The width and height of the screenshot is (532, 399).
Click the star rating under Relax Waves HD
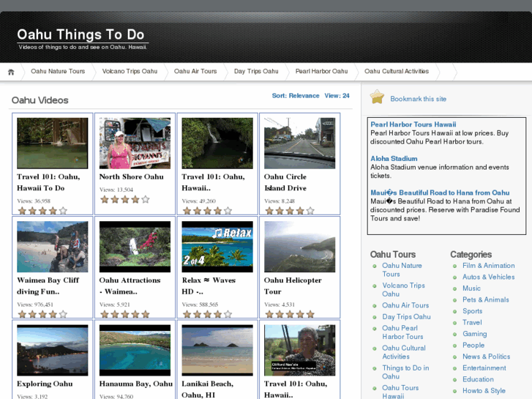click(207, 314)
